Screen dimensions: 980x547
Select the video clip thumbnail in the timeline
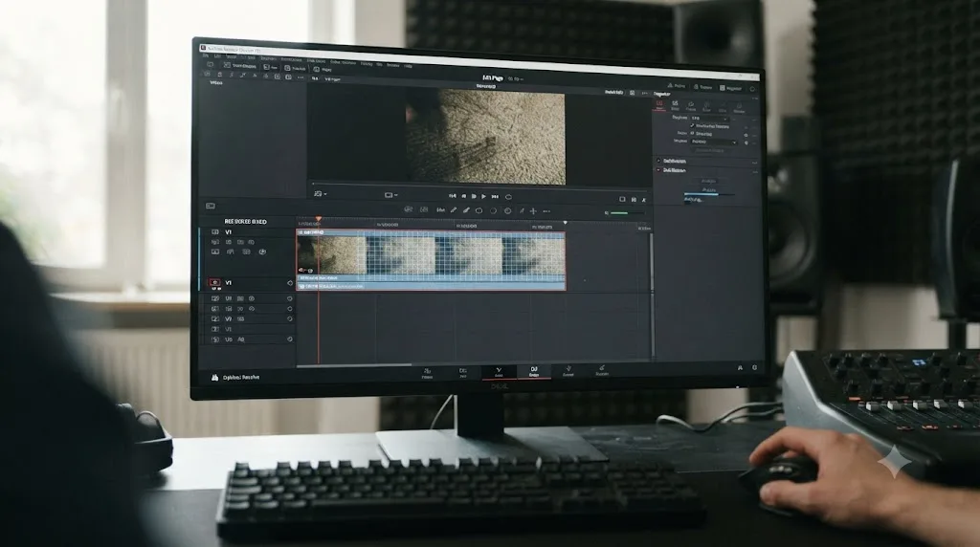coord(431,254)
